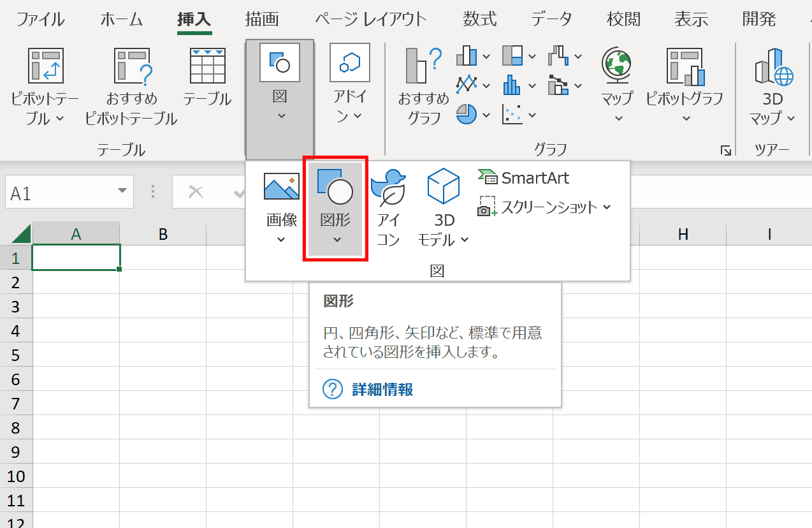Click Recommended Charts (おすすめグラフ)
Screen dimensions: 812x528
(424, 86)
